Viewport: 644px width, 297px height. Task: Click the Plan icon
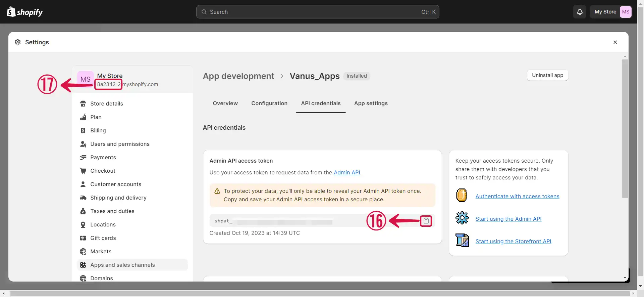83,117
